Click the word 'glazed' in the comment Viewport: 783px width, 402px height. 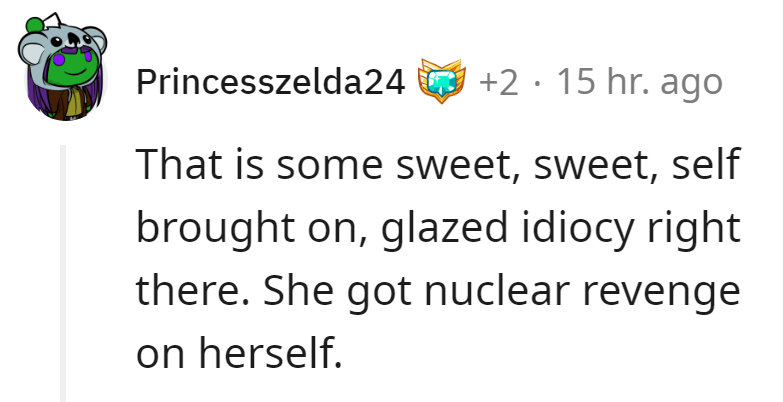coord(444,229)
